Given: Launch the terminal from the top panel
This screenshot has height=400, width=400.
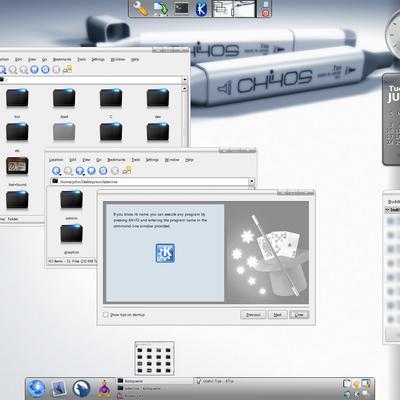Looking at the screenshot, I should pyautogui.click(x=181, y=9).
